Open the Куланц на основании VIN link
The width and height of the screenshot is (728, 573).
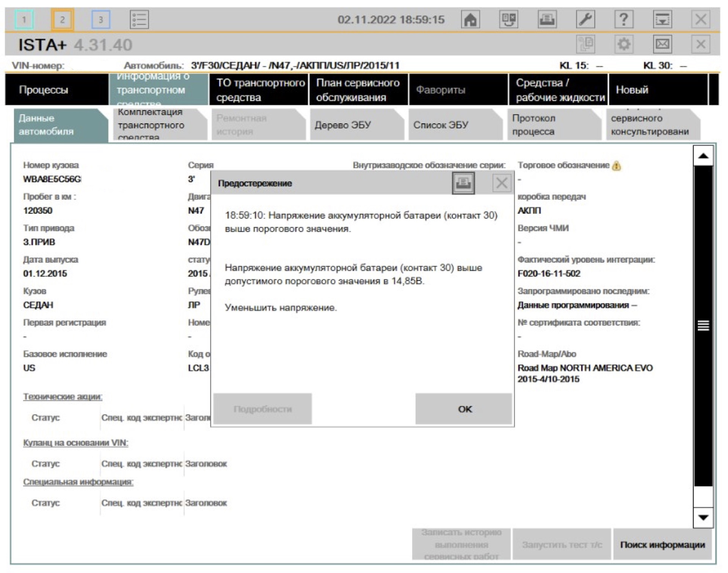click(75, 443)
